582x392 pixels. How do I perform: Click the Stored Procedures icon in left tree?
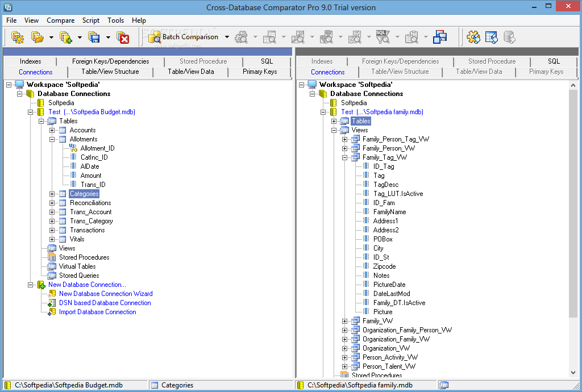pyautogui.click(x=52, y=257)
